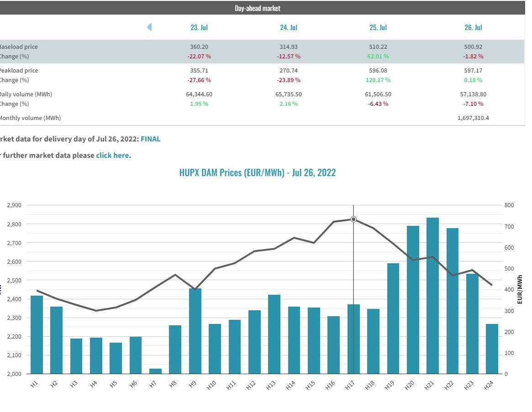532x412 pixels.
Task: Click the H24 volume bar
Action: click(492, 349)
